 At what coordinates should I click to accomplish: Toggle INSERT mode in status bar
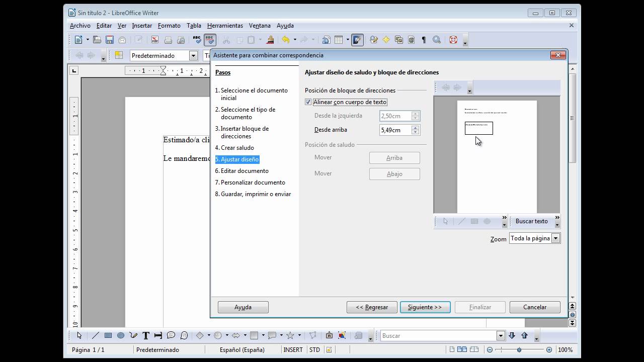[x=293, y=350]
